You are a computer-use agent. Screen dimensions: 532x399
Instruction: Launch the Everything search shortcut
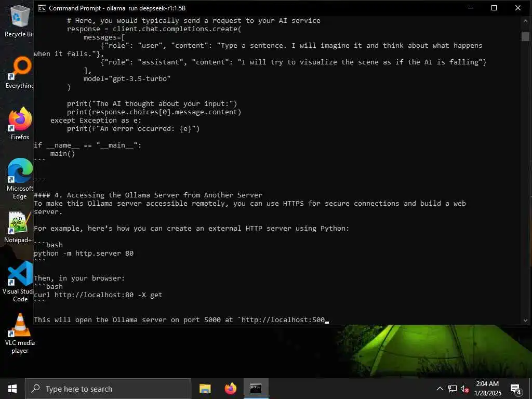pyautogui.click(x=19, y=73)
